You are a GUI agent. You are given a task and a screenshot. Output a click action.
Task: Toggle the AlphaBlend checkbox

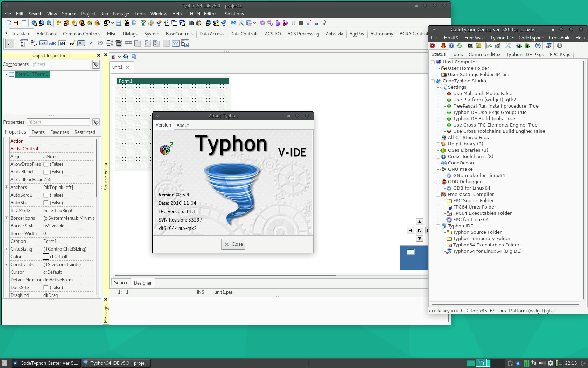[x=46, y=172]
